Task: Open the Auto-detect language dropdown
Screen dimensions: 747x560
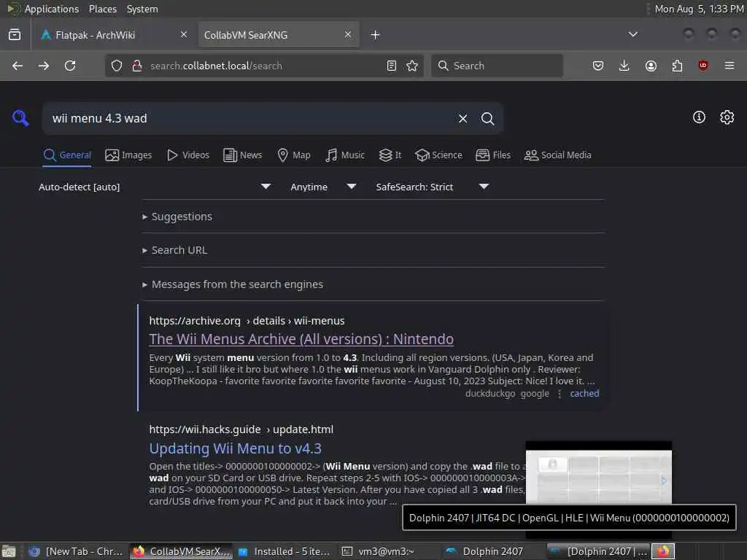Action: 155,187
